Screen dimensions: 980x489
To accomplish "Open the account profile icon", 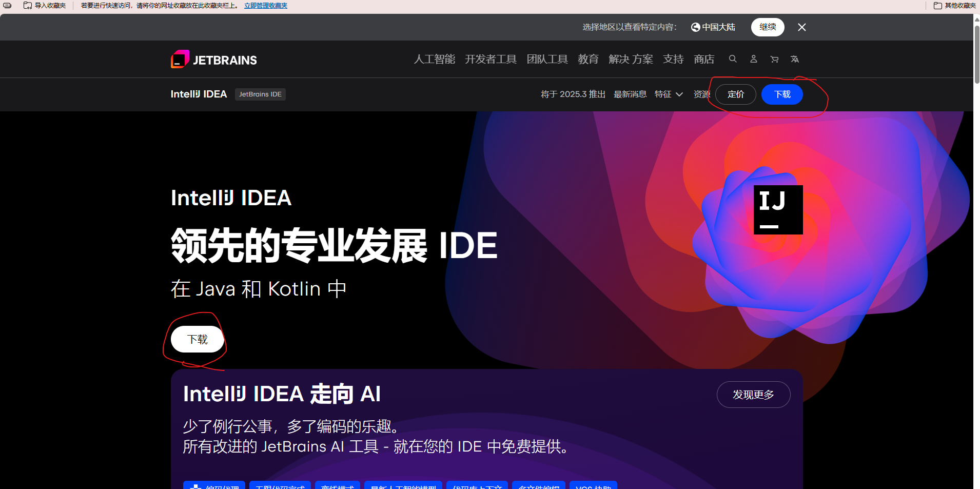I will pos(754,59).
